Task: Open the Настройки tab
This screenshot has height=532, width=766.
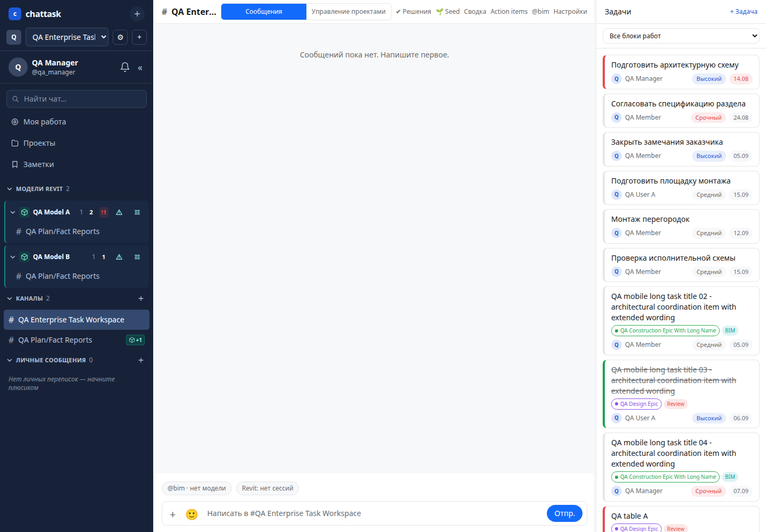Action: click(570, 12)
